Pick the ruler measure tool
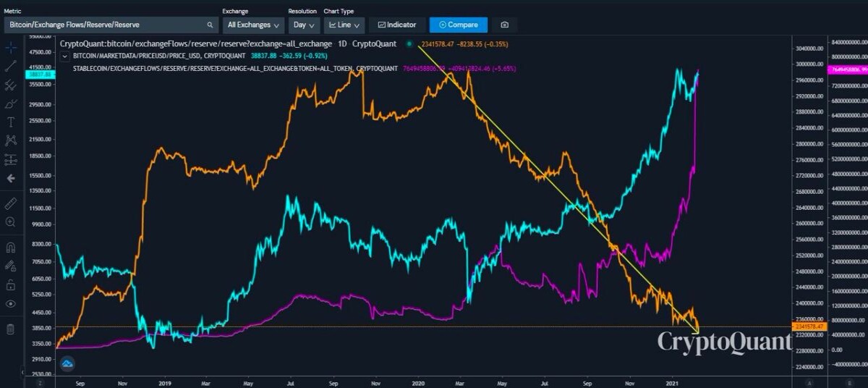 tap(11, 203)
